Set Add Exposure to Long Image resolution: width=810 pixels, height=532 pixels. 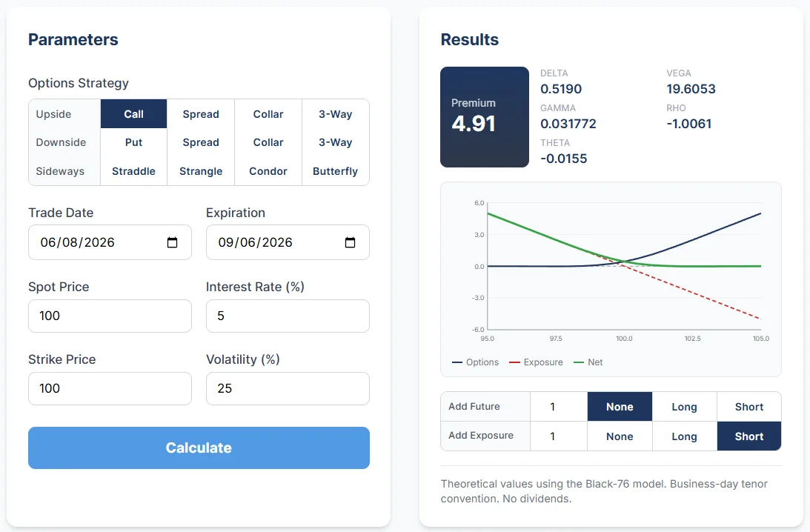(685, 436)
